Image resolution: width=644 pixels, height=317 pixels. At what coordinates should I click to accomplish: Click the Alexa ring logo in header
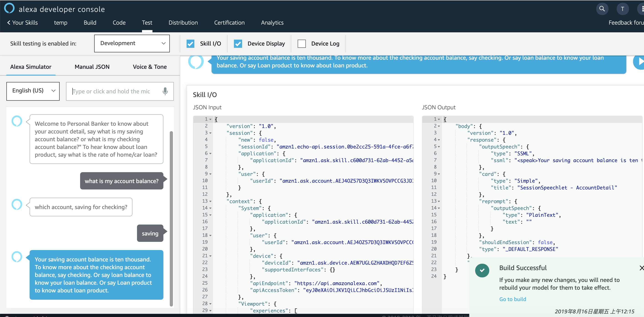click(10, 8)
